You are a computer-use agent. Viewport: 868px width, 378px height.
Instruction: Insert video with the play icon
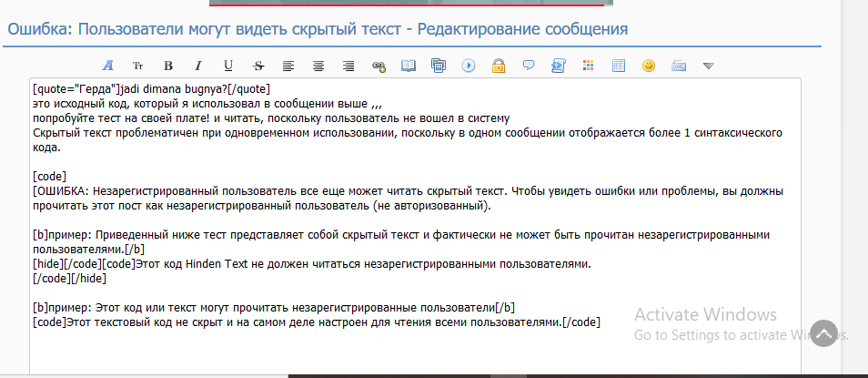point(469,66)
